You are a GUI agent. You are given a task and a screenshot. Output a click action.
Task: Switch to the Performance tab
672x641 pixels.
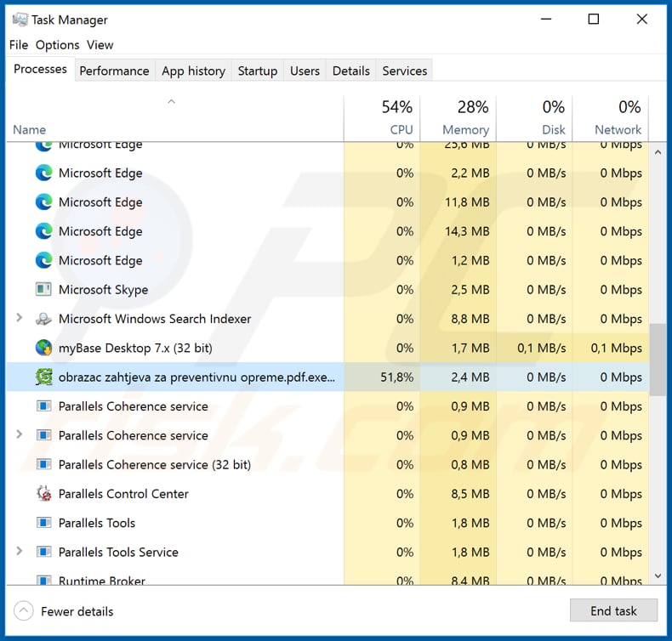pyautogui.click(x=115, y=71)
